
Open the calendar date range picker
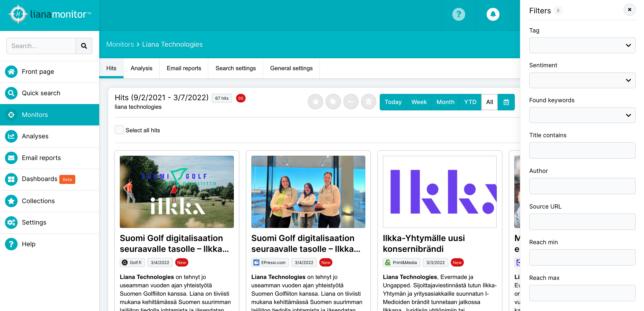(x=506, y=102)
